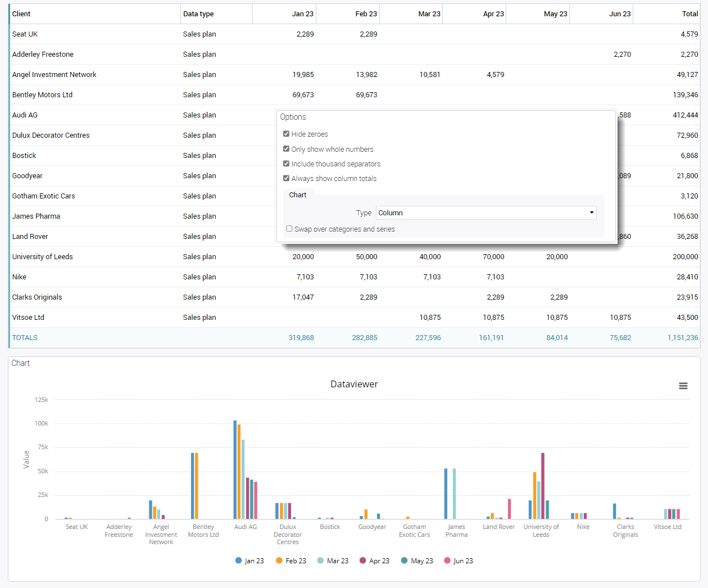Click the 50,000 cell for University of Leeds

tap(367, 257)
